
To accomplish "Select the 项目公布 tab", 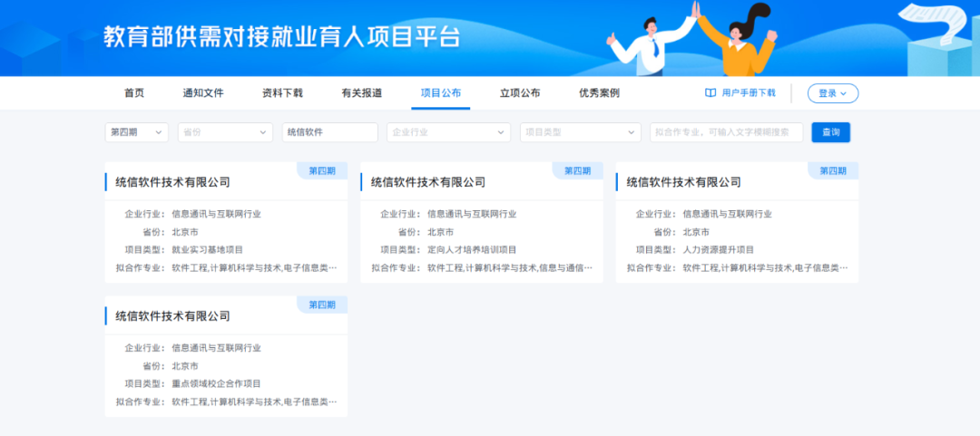I will 441,93.
